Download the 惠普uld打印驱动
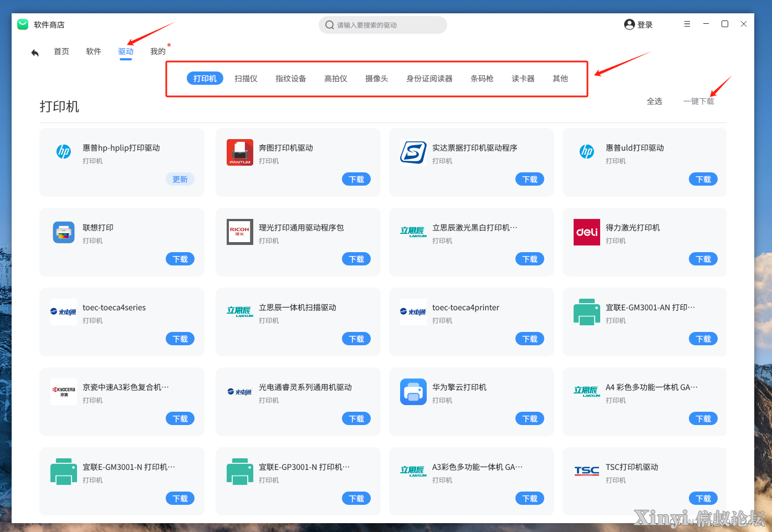 [x=703, y=180]
